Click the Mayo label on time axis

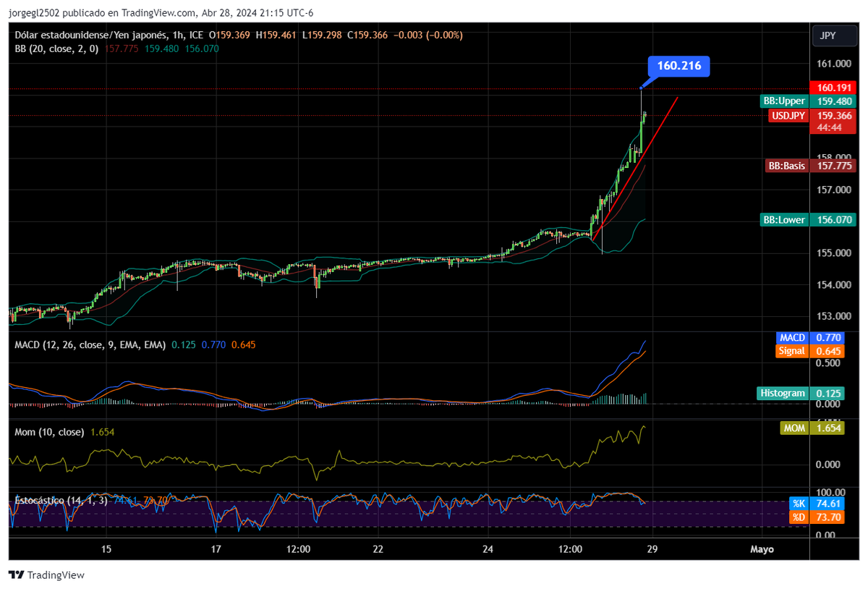(x=762, y=549)
